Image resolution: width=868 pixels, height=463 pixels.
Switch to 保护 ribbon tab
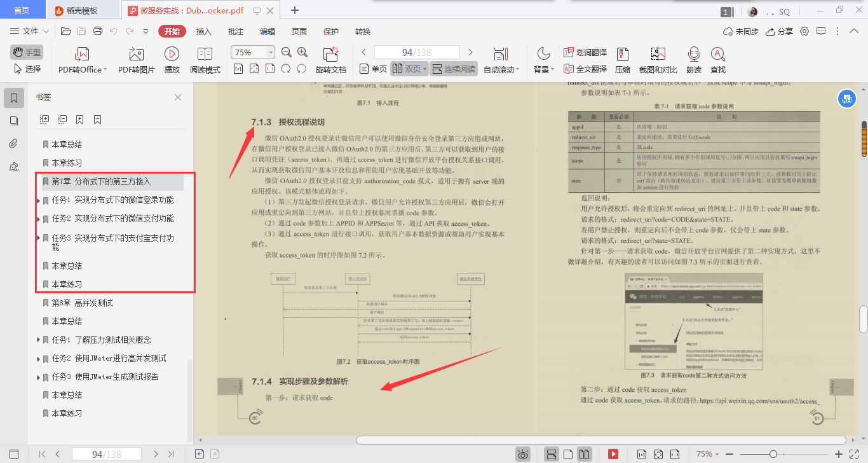click(x=331, y=31)
